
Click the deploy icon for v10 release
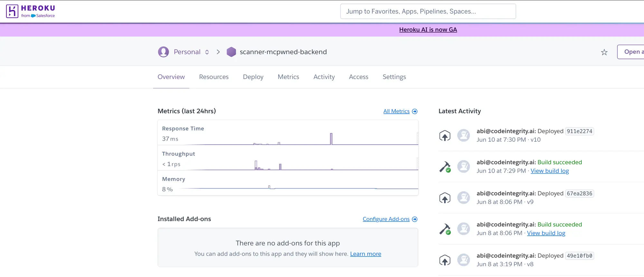[445, 136]
